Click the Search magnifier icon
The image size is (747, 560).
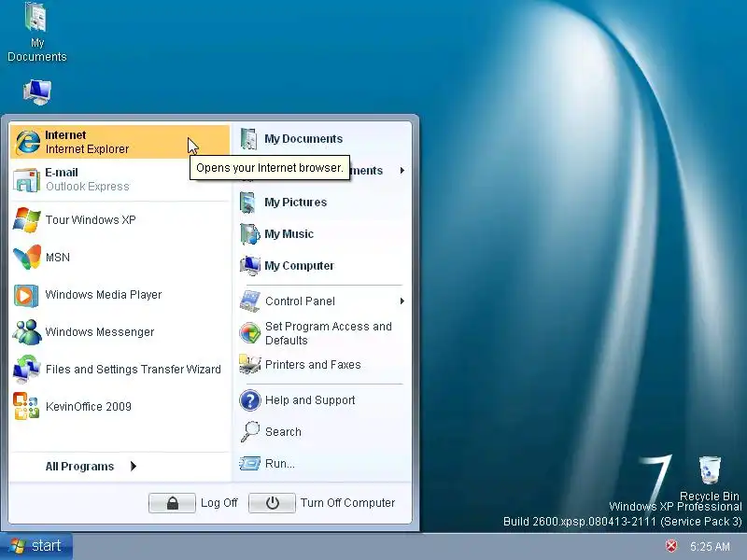[250, 431]
